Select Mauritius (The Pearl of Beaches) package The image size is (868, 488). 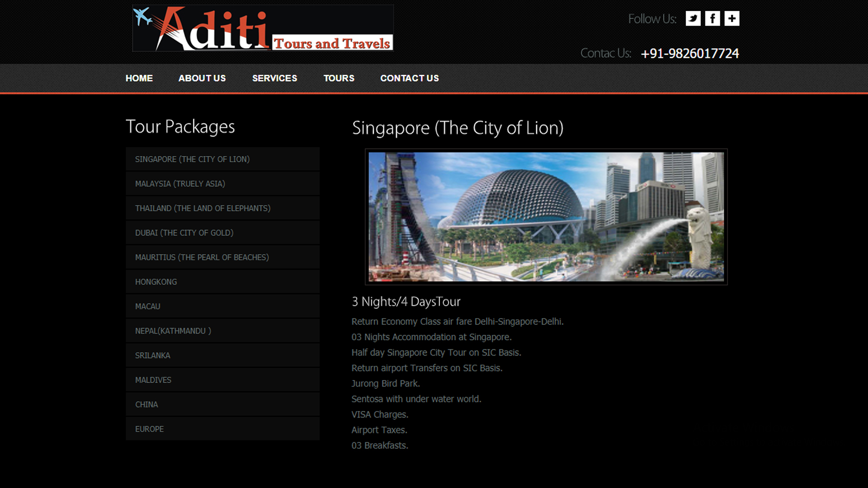(x=222, y=257)
